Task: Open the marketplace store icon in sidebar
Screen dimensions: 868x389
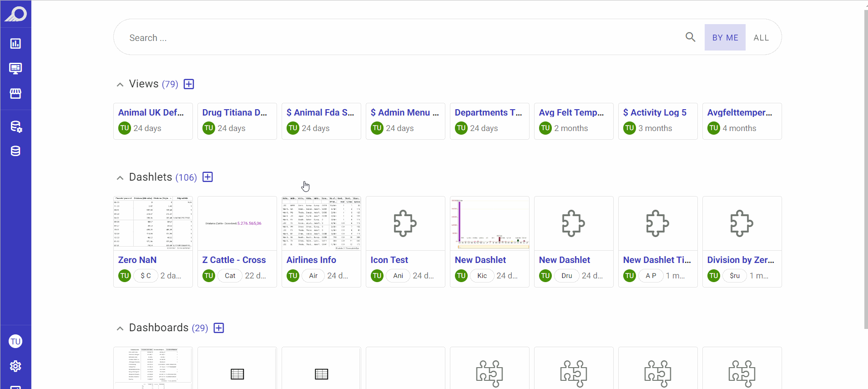Action: tap(15, 93)
